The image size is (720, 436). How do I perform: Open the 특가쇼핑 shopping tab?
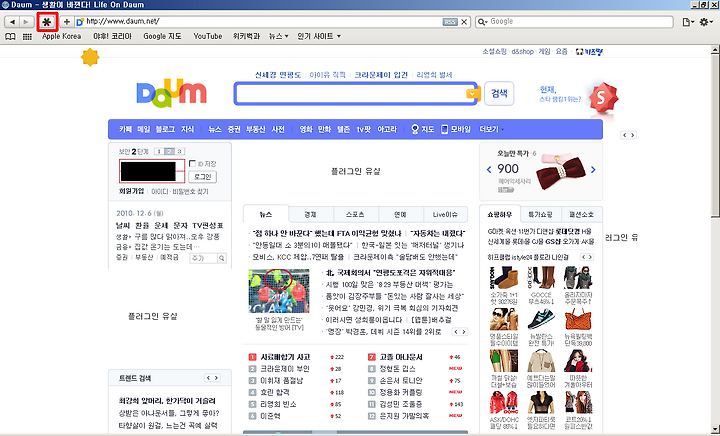(x=540, y=214)
